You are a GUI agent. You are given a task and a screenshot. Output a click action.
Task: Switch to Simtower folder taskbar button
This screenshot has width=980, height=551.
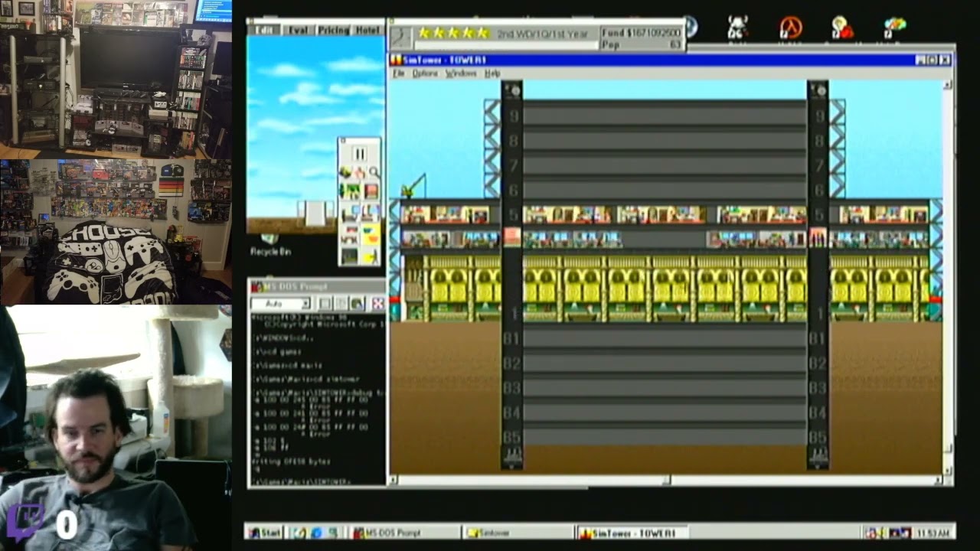click(x=518, y=533)
